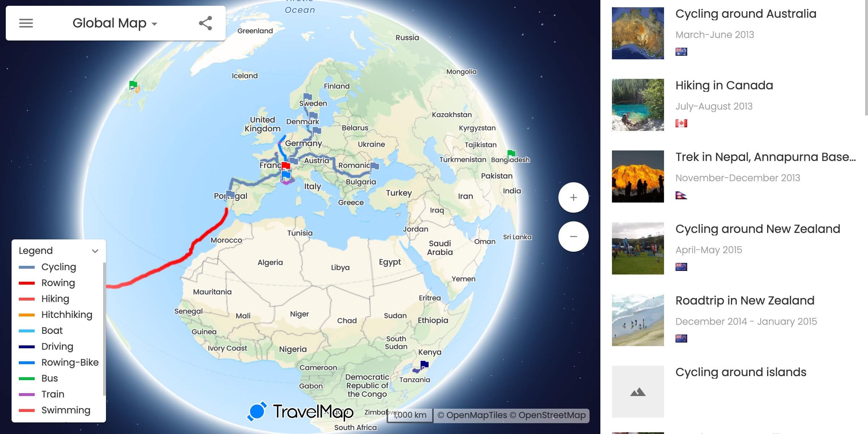The width and height of the screenshot is (868, 434).
Task: Click the zoom out minus button
Action: click(x=573, y=237)
